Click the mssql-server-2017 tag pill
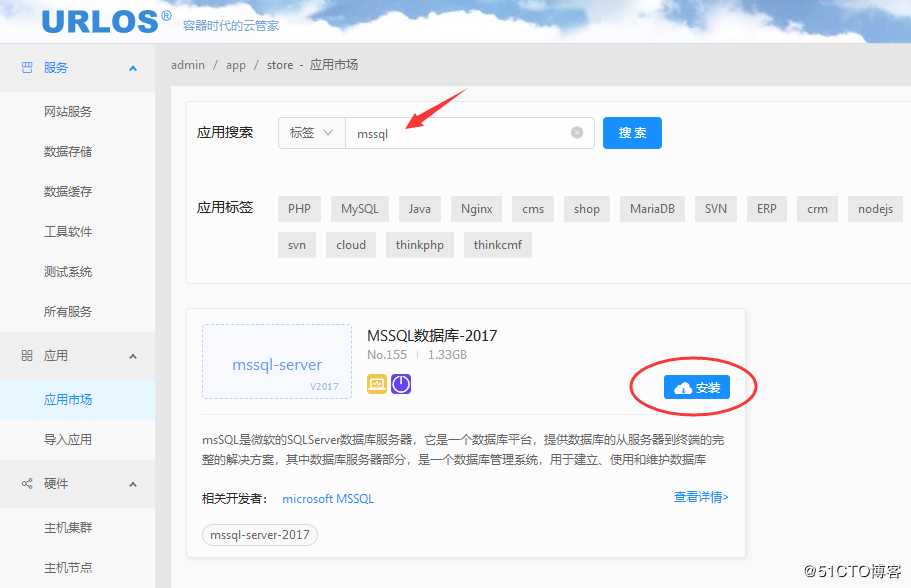The image size is (911, 588). click(x=260, y=535)
